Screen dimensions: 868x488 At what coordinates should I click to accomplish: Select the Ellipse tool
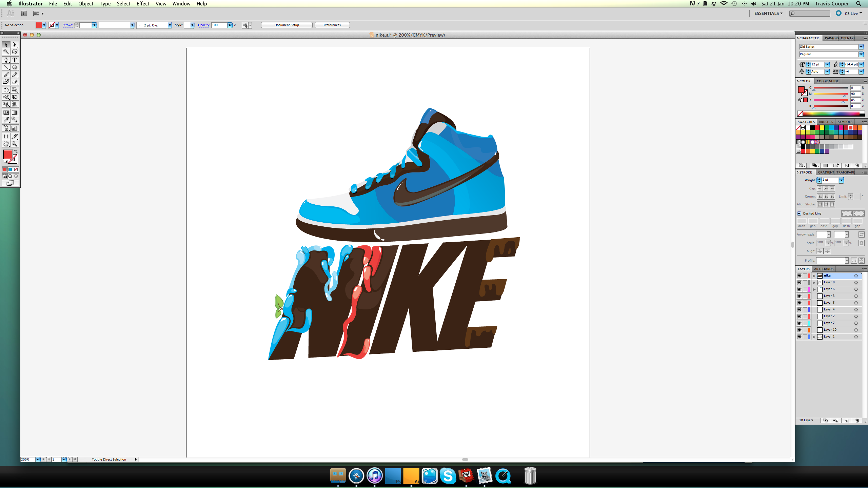(x=15, y=67)
